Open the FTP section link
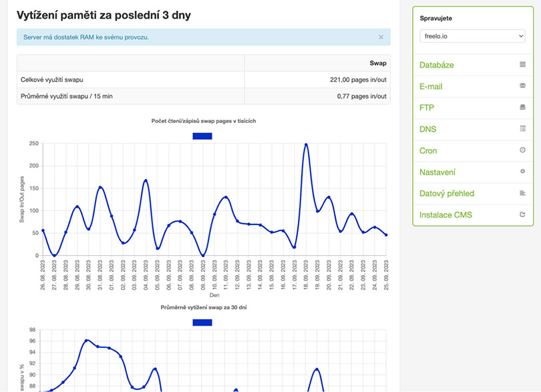Image resolution: width=541 pixels, height=392 pixels. point(427,108)
